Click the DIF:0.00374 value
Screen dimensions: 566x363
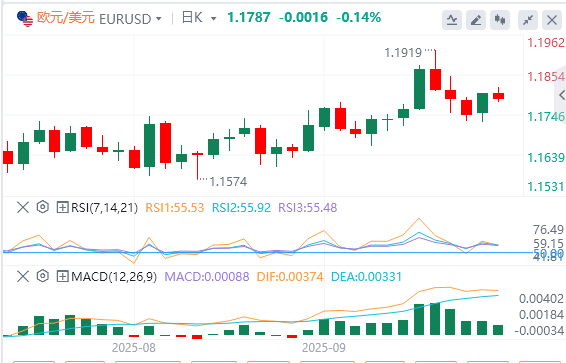coord(290,277)
